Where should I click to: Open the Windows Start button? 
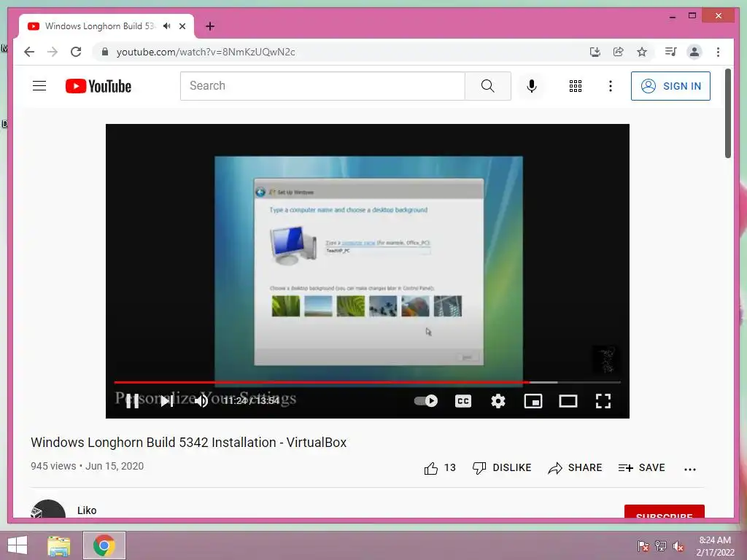coord(18,545)
